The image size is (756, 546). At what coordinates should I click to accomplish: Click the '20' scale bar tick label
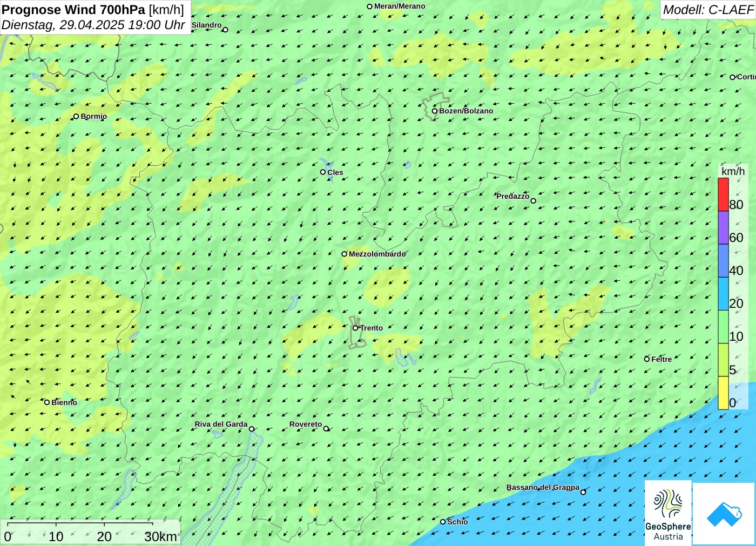104,537
